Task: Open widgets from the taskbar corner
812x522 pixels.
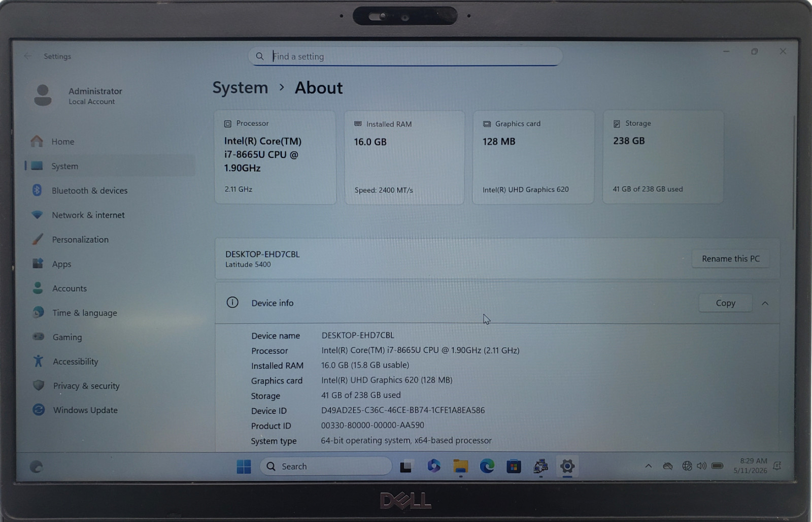Action: 36,467
